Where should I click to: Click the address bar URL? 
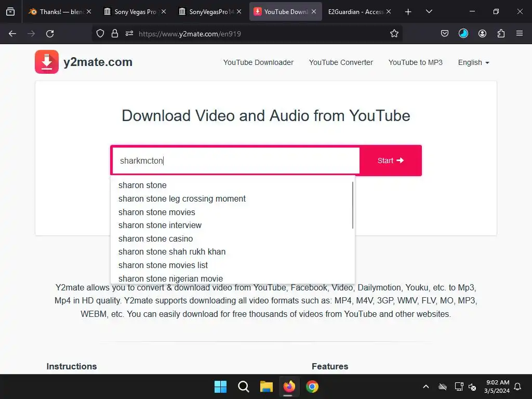(190, 34)
